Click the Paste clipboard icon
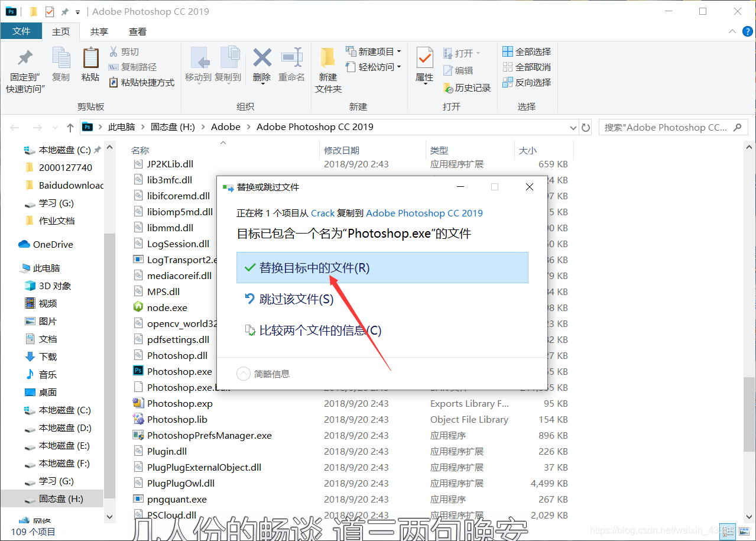756x541 pixels. coord(90,58)
